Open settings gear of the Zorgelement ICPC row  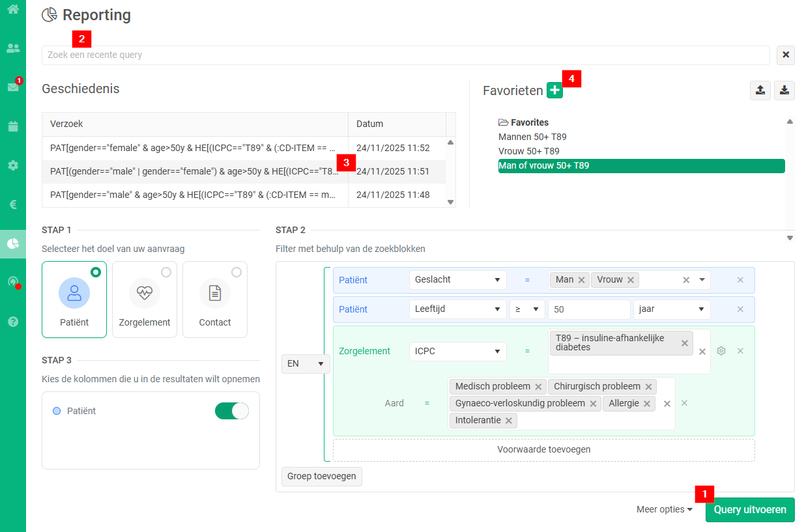[721, 351]
